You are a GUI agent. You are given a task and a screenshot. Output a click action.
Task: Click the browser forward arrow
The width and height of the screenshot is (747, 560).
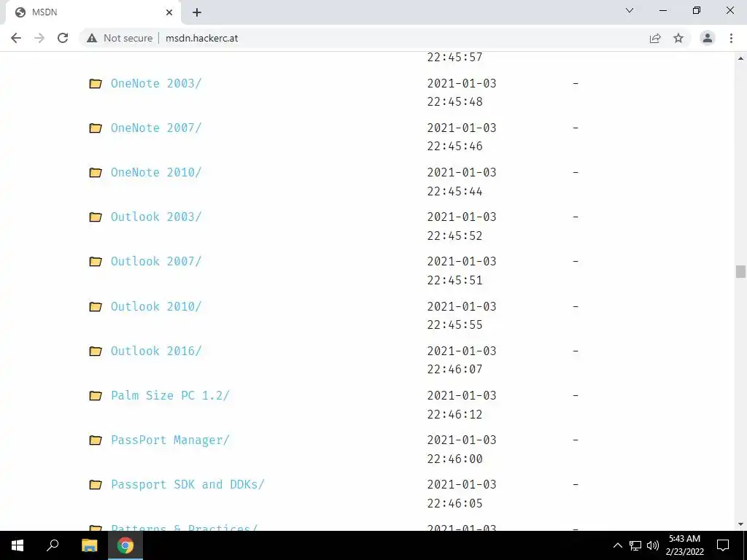coord(39,38)
